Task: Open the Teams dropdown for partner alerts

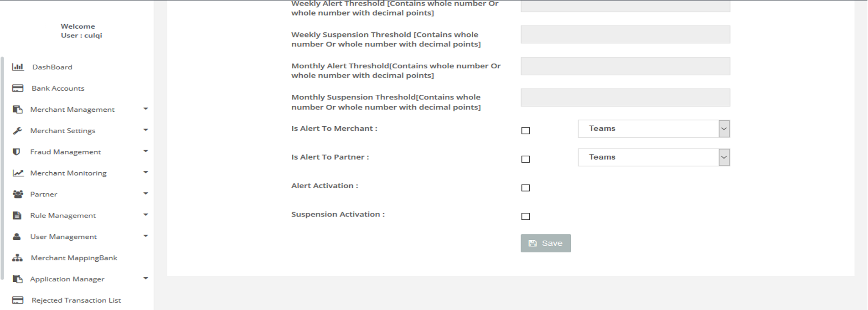Action: (654, 157)
